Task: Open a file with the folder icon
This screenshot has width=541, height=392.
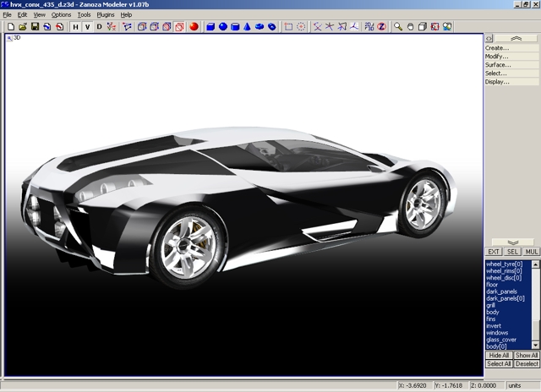Action: tap(23, 26)
